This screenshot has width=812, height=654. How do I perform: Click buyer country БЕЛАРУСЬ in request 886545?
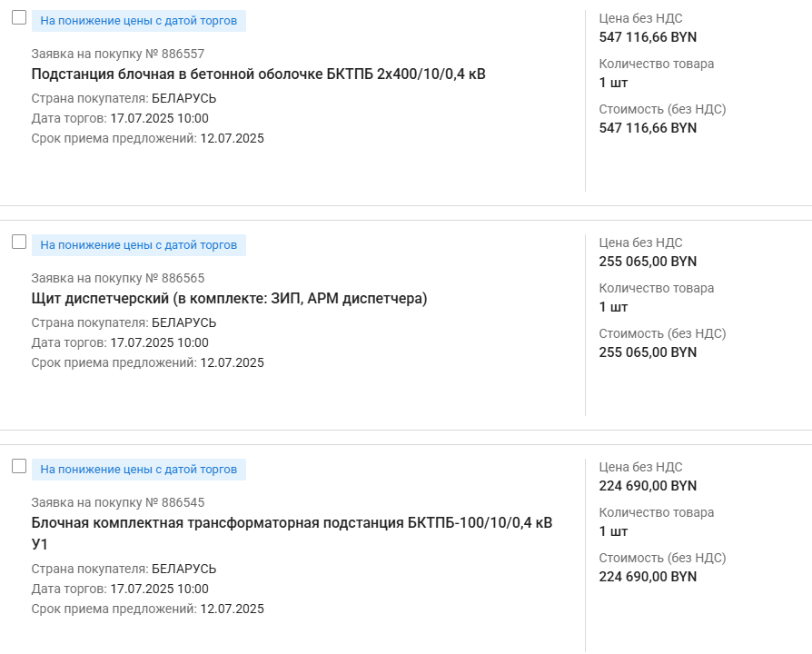click(183, 570)
